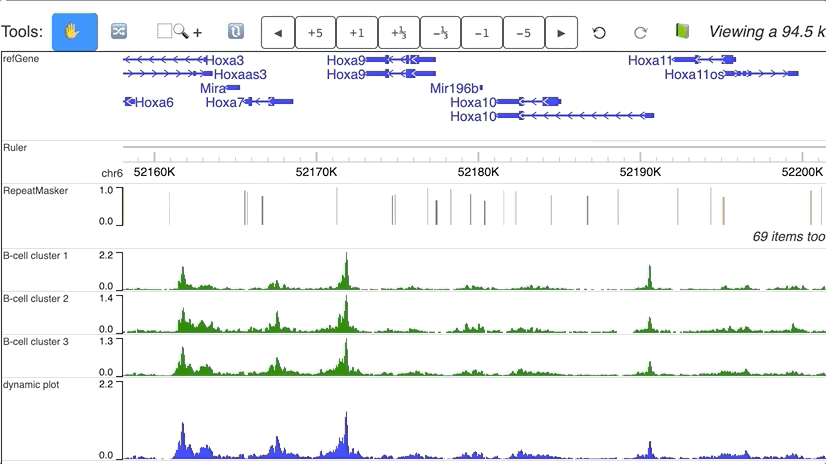Screen dimensions: 826x464
Task: Click the 52180K ruler position marker
Action: tap(478, 172)
